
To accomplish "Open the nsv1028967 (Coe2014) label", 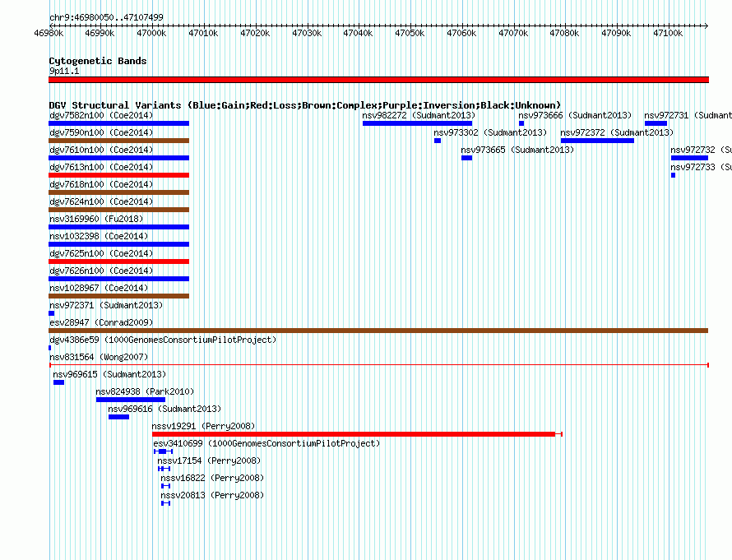I will click(x=99, y=288).
